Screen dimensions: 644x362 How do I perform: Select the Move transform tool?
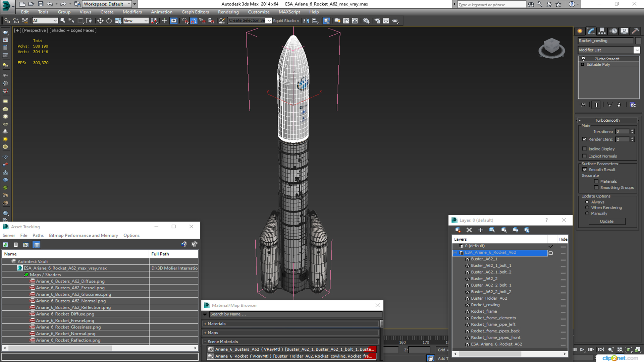[x=100, y=21]
